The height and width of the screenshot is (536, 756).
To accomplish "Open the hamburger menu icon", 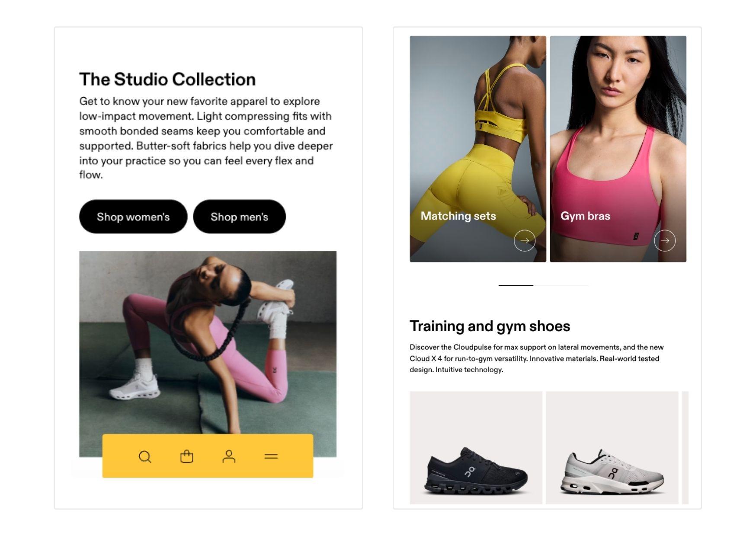I will [x=271, y=456].
